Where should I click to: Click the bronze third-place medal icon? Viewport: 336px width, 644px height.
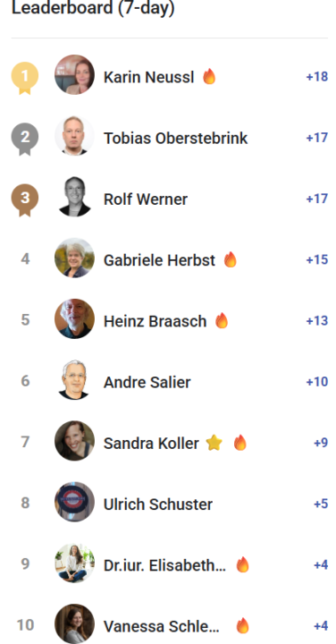tap(25, 199)
